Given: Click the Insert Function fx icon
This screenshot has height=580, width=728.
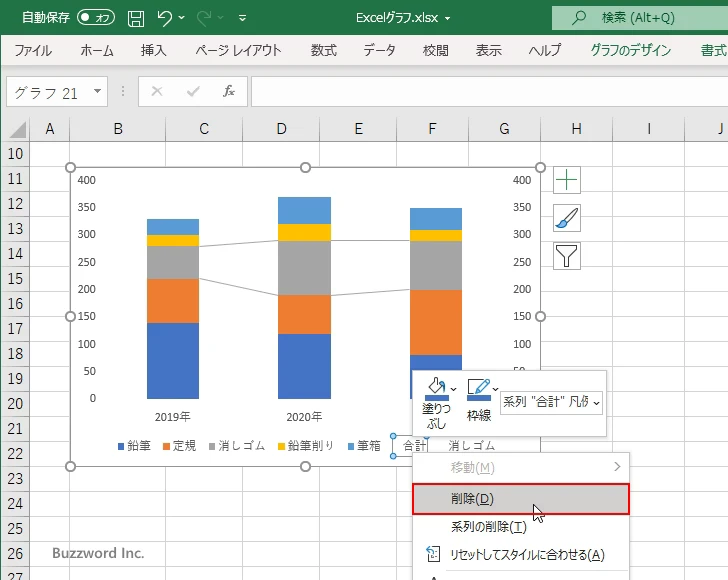Looking at the screenshot, I should (229, 91).
